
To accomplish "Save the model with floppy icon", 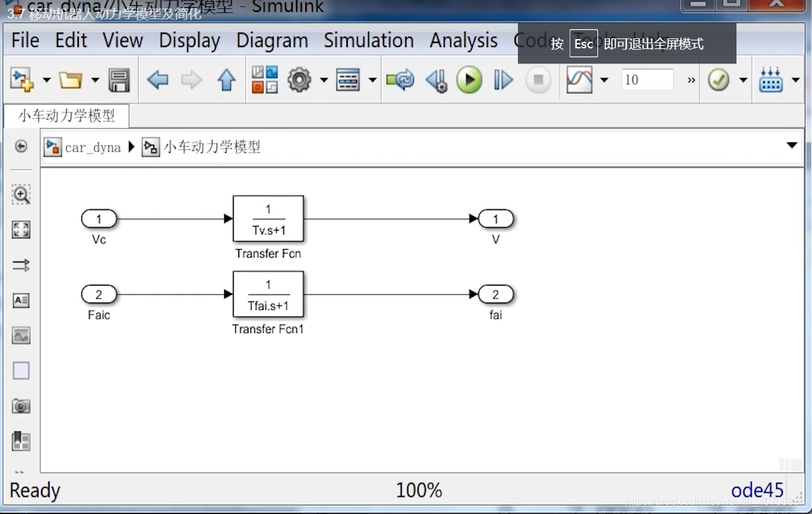I will tap(119, 80).
